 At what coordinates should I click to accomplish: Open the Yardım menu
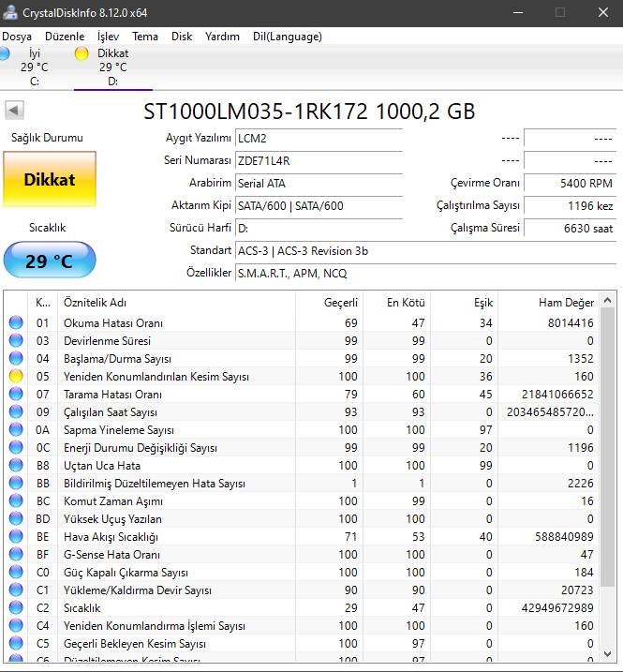click(222, 37)
